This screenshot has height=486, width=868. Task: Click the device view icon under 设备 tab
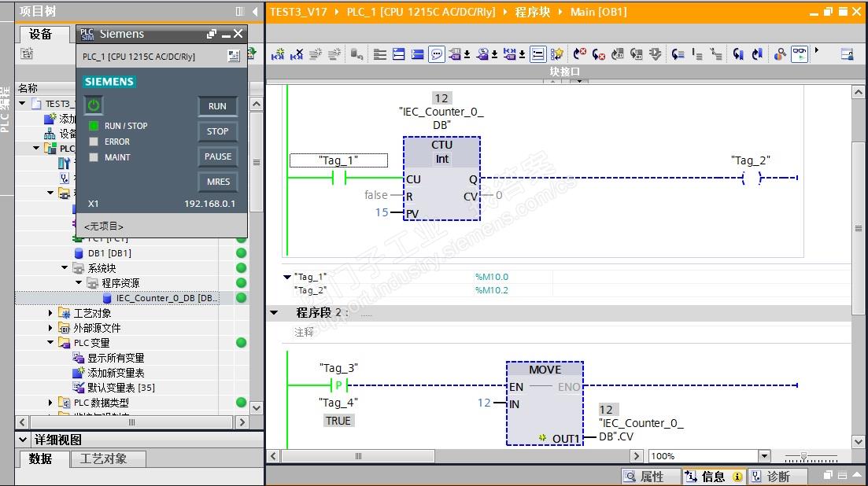(27, 53)
